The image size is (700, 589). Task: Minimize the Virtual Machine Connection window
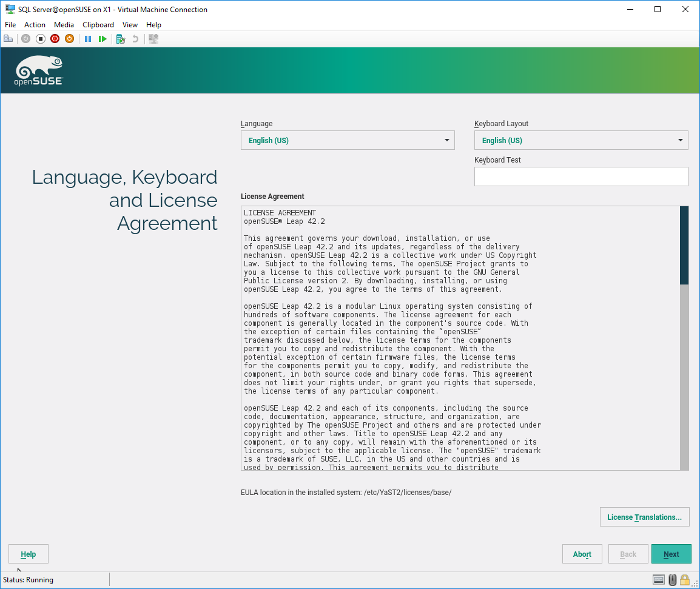point(630,9)
